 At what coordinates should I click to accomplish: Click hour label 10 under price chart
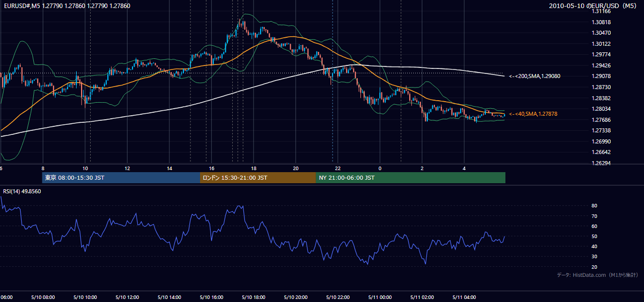coord(85,168)
